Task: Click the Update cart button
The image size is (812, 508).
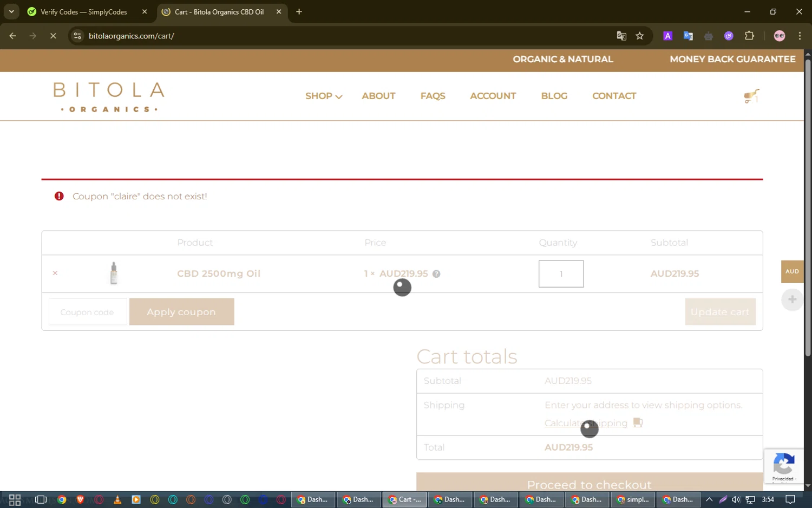Action: point(720,312)
